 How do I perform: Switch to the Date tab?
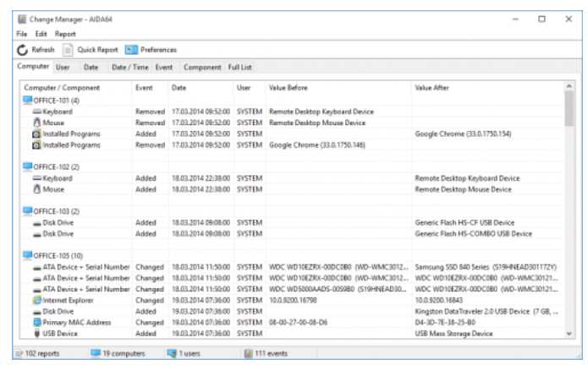pyautogui.click(x=91, y=68)
